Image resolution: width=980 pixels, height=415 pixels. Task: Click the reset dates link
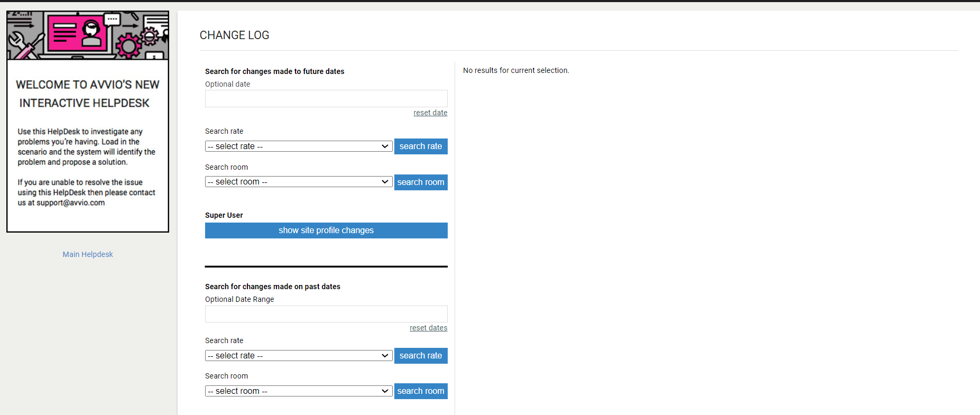pyautogui.click(x=428, y=328)
